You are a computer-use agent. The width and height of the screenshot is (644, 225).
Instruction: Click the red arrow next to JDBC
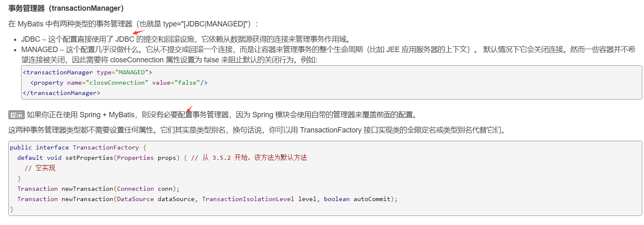pos(139,33)
